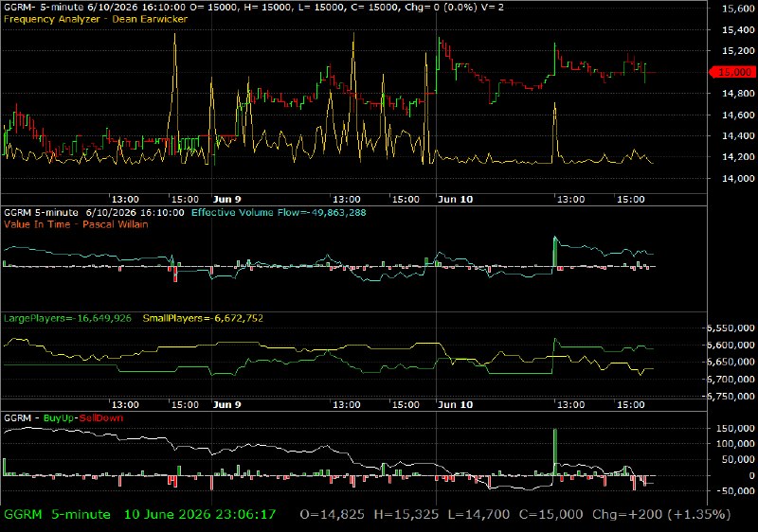Select the 'Frequency Analyzer - Dean Earwicker' label
The image size is (758, 532).
tap(96, 19)
